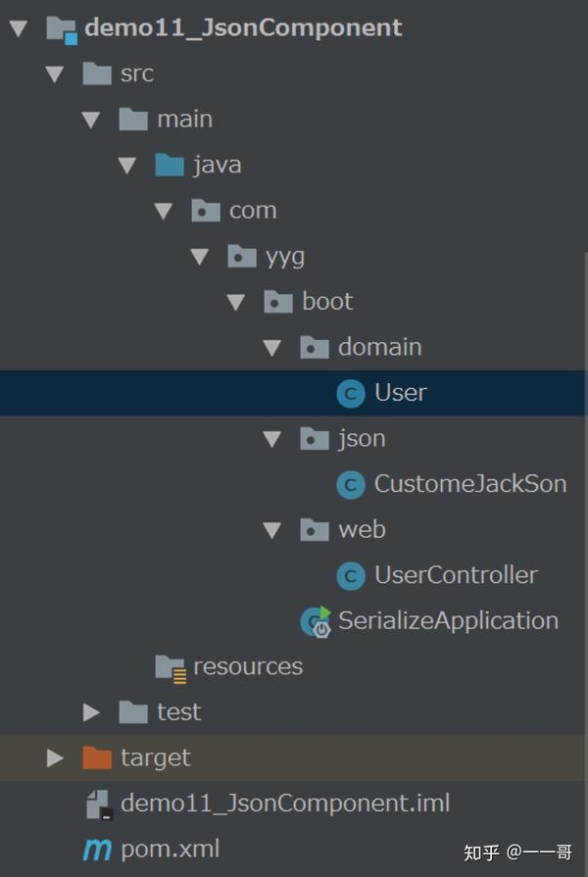
Task: Select the User class icon
Action: click(351, 392)
